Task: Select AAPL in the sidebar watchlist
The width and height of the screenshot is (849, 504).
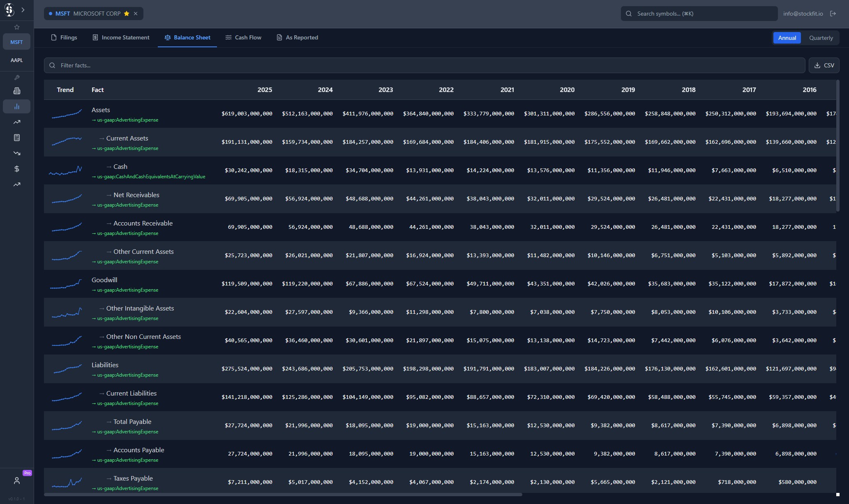Action: tap(17, 60)
